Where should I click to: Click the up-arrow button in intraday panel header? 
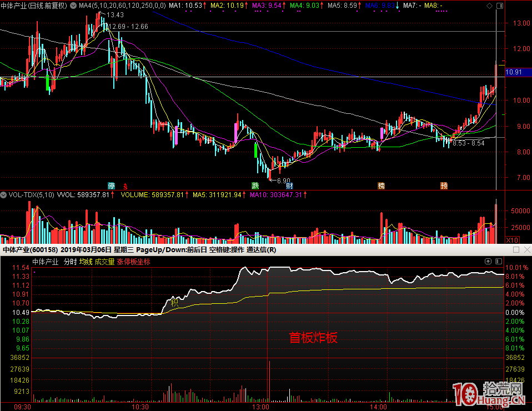488,261
